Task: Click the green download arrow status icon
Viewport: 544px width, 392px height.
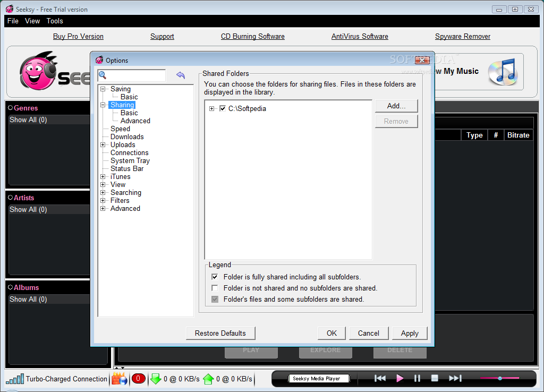Action: [x=156, y=379]
